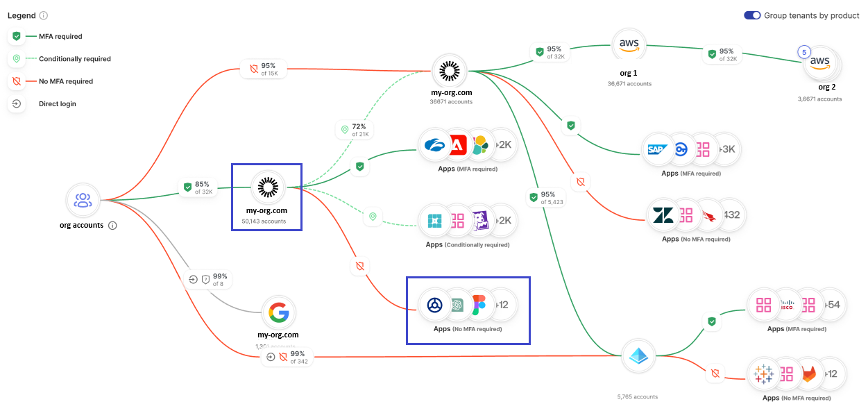
Task: Toggle Group tenants by product switch
Action: click(752, 15)
